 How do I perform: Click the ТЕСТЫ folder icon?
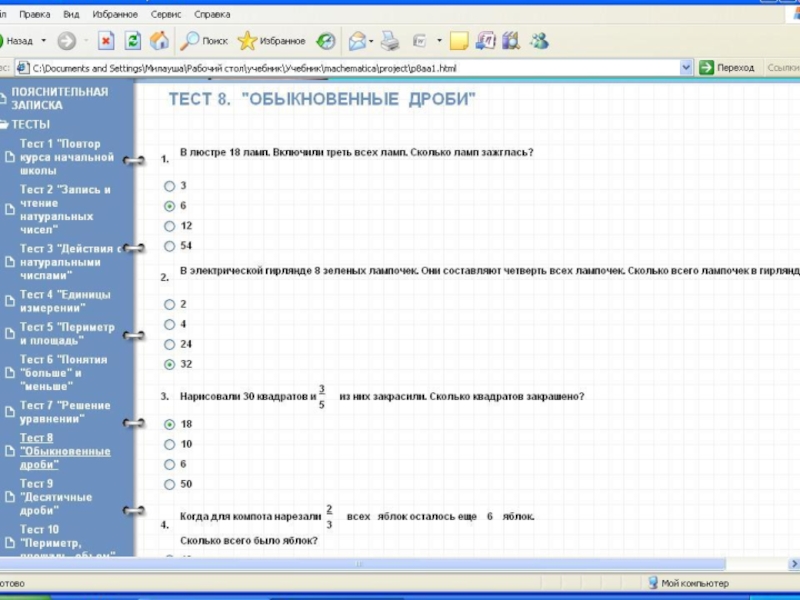coord(4,124)
